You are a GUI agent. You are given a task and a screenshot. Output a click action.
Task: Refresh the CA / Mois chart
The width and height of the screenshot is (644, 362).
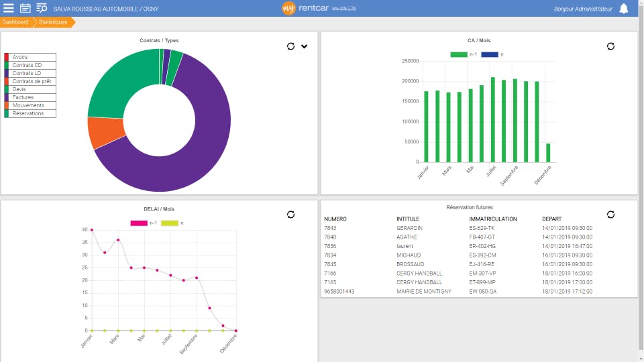[x=610, y=46]
